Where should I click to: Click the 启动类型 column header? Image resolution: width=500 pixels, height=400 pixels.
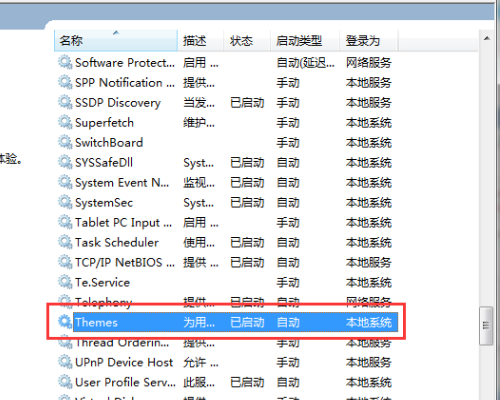305,41
